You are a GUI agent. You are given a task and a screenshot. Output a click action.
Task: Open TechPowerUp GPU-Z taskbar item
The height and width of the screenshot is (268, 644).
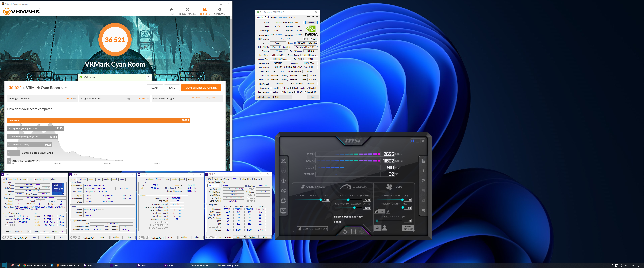point(230,265)
